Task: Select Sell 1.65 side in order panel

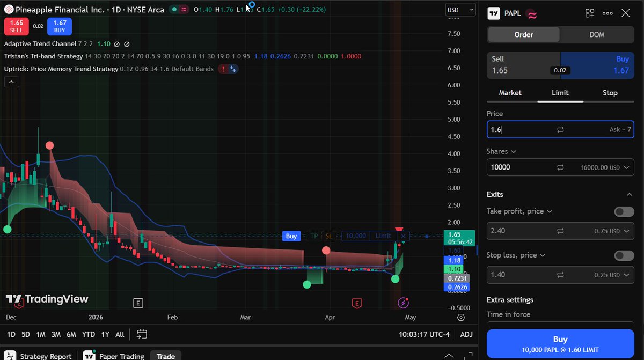Action: tap(524, 64)
